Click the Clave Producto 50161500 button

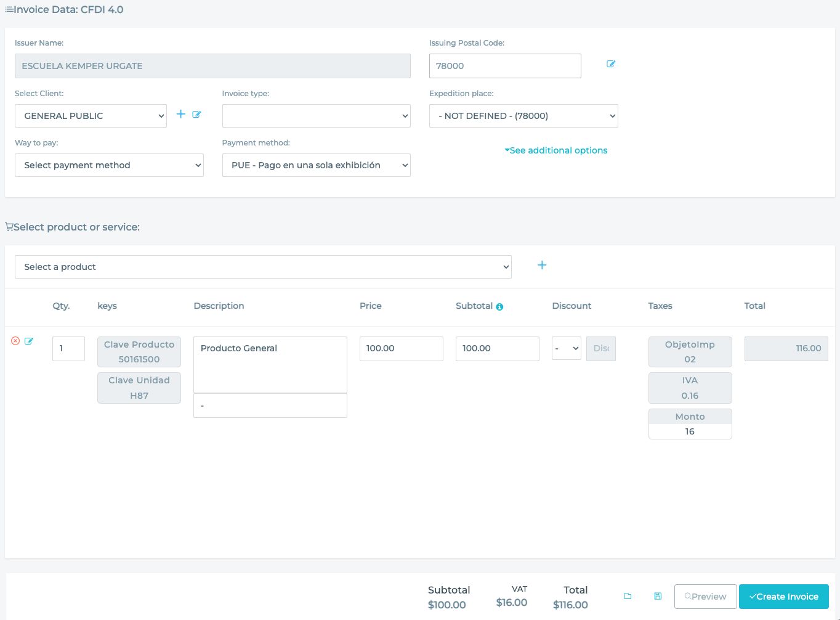point(139,352)
